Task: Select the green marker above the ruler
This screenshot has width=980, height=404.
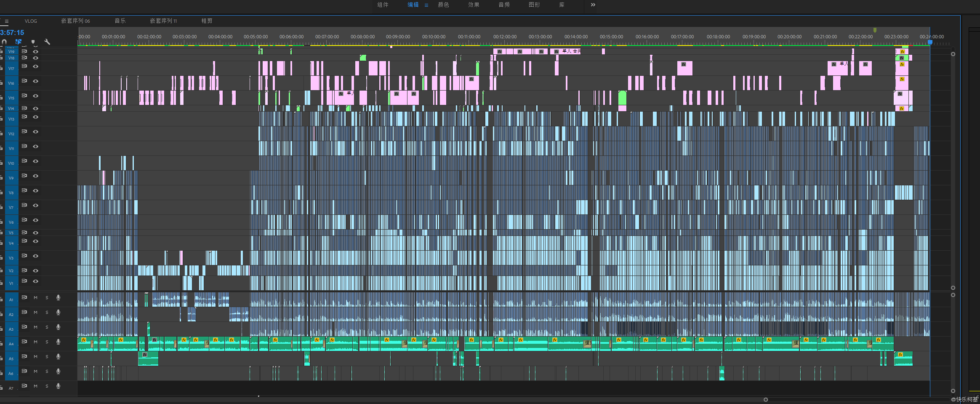Action: 875,30
